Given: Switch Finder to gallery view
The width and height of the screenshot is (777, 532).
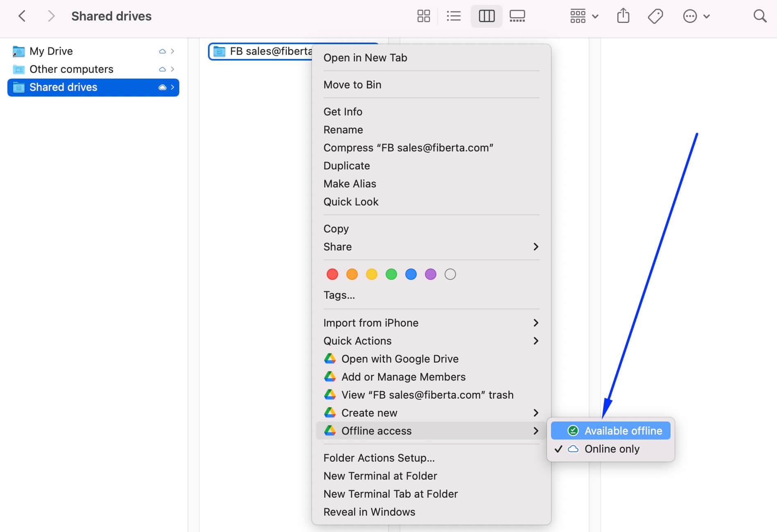Looking at the screenshot, I should (x=517, y=16).
